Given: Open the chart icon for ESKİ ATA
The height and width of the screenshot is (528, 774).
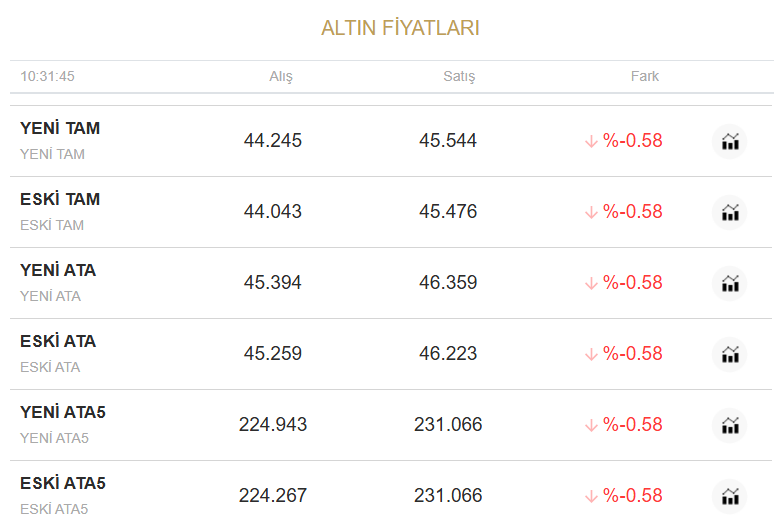Looking at the screenshot, I should (730, 355).
